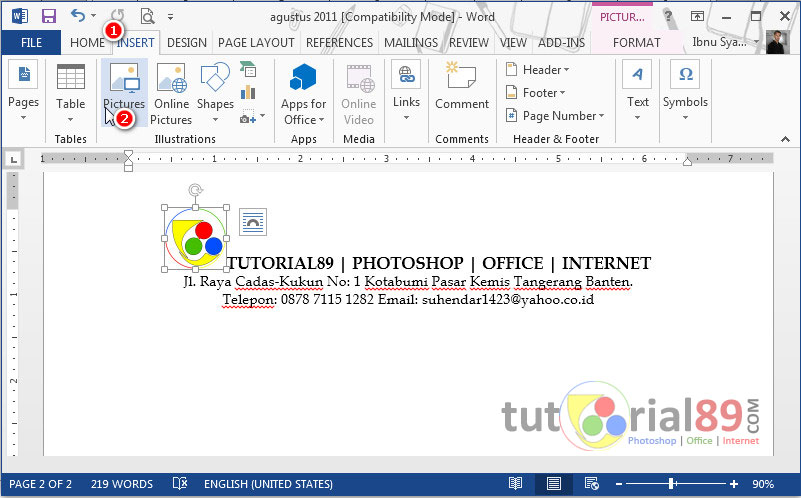Open the Shapes gallery
Viewport: 801px width, 498px height.
tap(215, 93)
